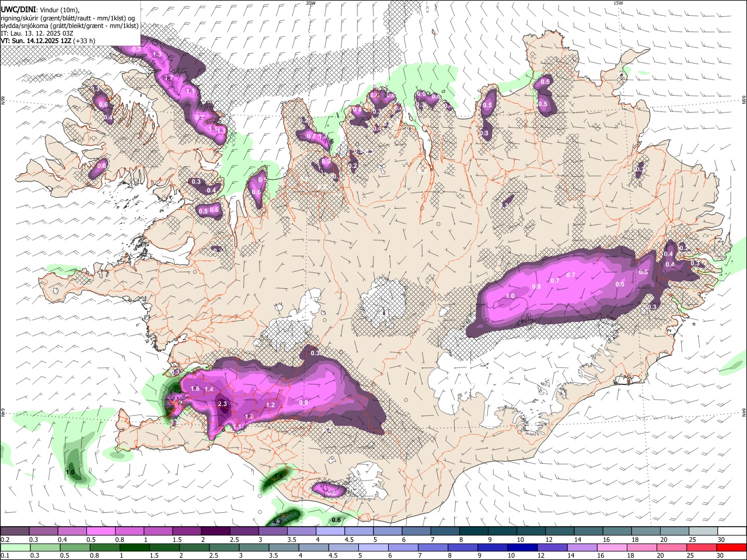Click the 1.7 value in the Westfjords band
This screenshot has width=747, height=560.
(169, 78)
